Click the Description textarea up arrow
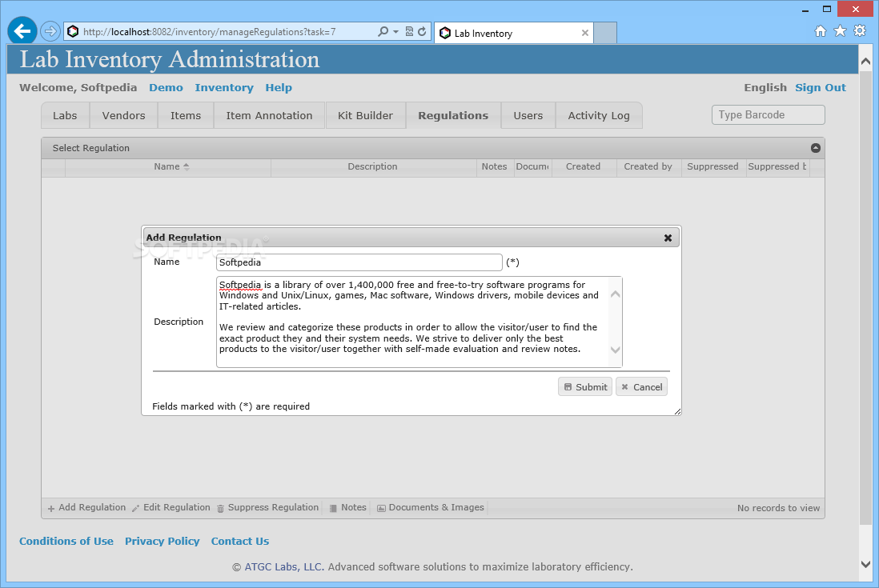The width and height of the screenshot is (879, 588). [615, 294]
